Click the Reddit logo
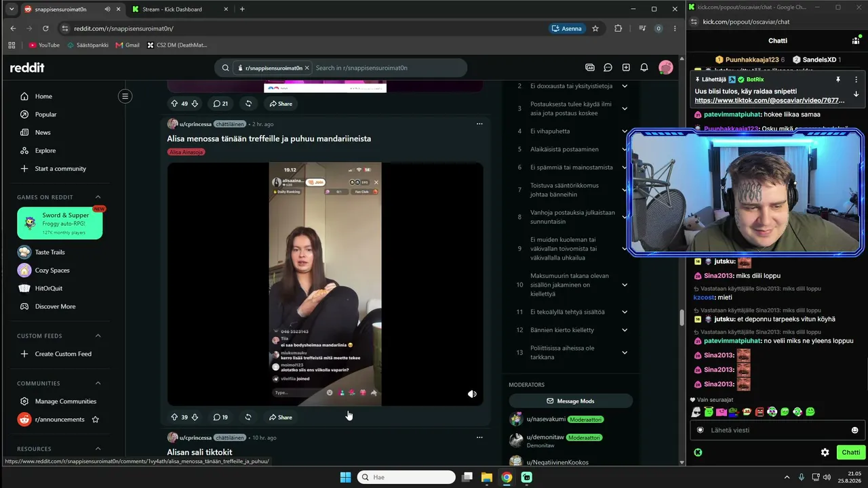Image resolution: width=868 pixels, height=488 pixels. [x=27, y=68]
